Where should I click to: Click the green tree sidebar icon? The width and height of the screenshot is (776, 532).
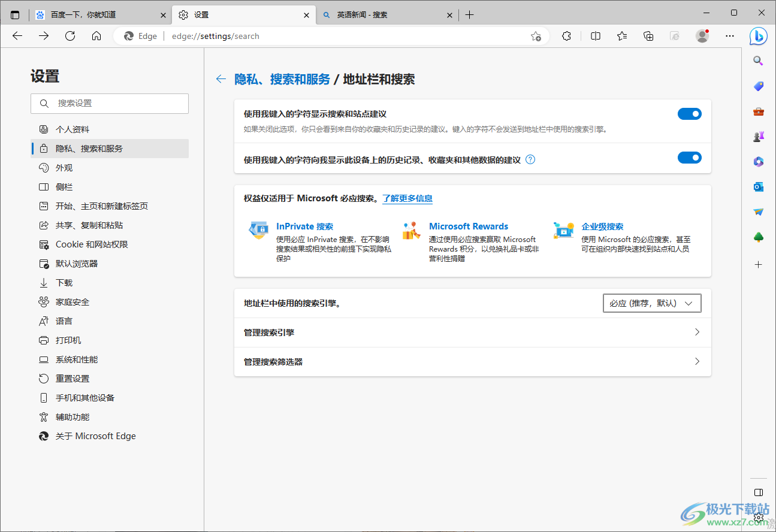click(758, 238)
